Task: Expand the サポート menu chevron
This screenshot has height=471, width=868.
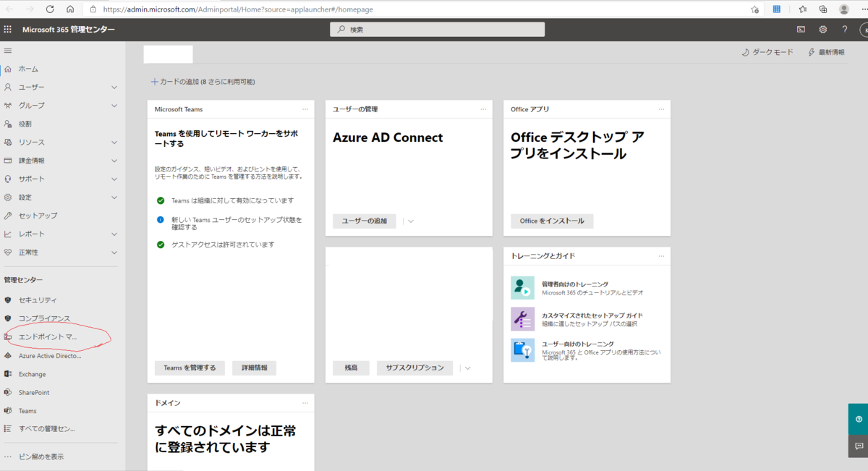Action: (x=114, y=179)
